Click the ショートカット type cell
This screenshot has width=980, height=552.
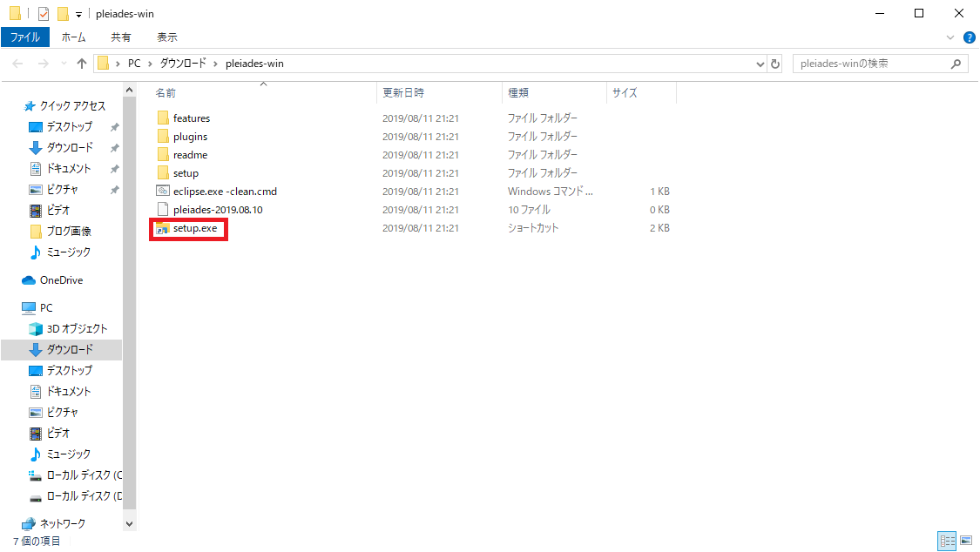(x=532, y=228)
